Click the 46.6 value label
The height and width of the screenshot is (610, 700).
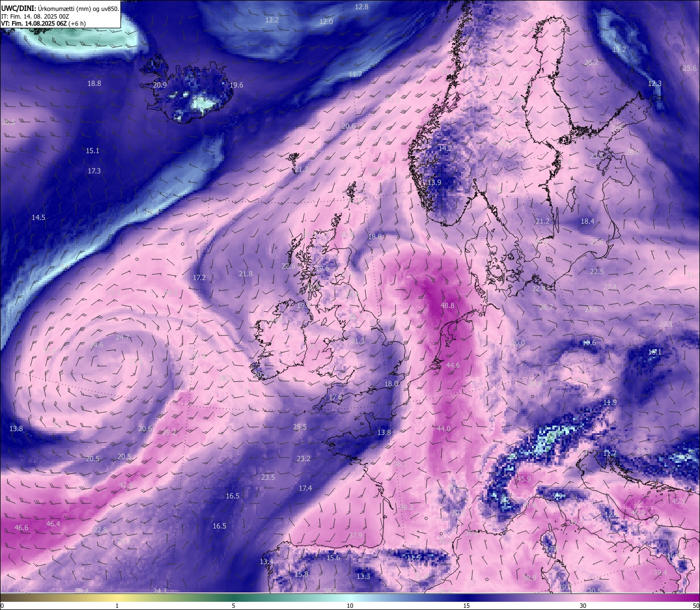[21, 528]
